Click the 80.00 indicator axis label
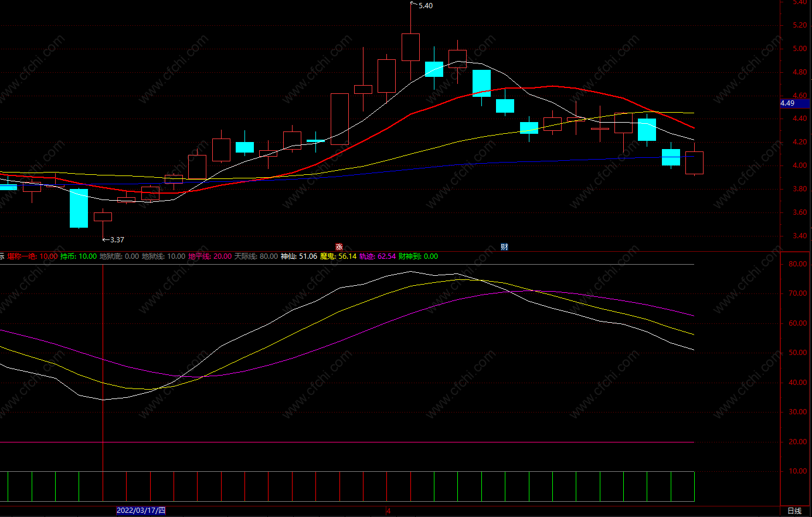Image resolution: width=812 pixels, height=517 pixels. click(x=798, y=265)
